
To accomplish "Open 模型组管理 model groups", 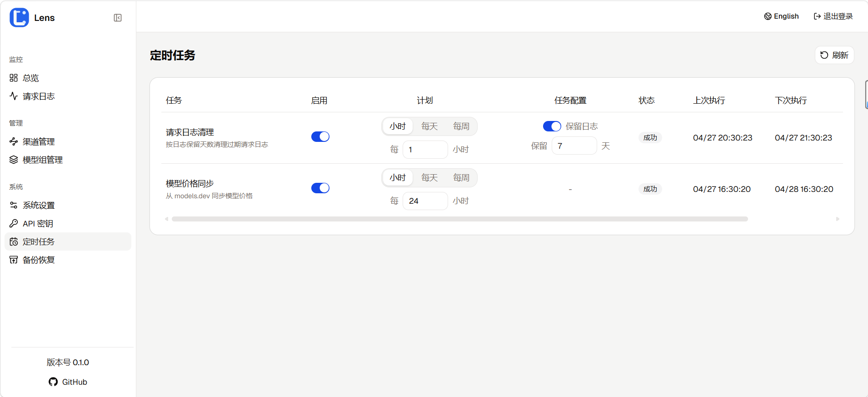I will tap(42, 160).
